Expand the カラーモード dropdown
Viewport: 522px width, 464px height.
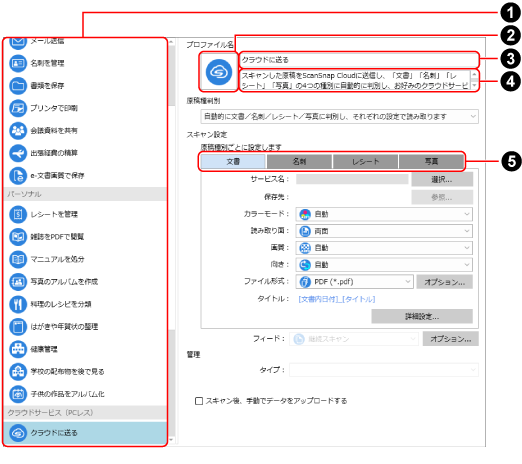[x=384, y=214]
